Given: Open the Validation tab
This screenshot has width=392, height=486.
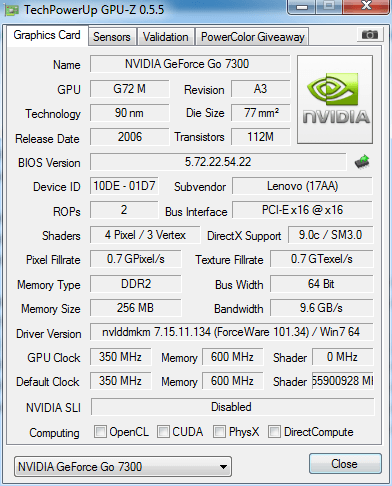Looking at the screenshot, I should click(166, 37).
